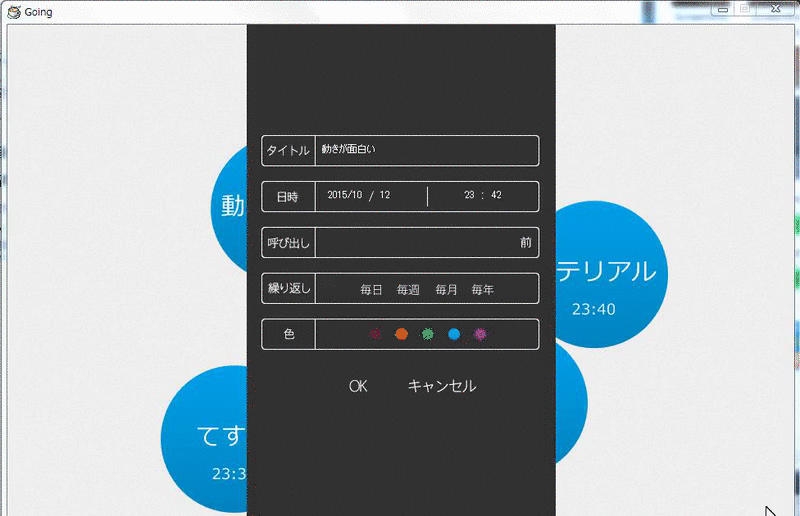
Task: Click the タイトル text field
Action: (427, 150)
